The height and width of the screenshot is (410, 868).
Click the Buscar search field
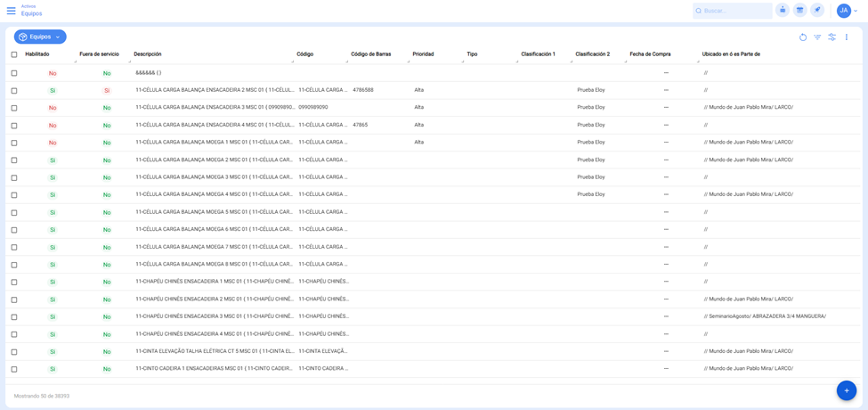pyautogui.click(x=735, y=11)
